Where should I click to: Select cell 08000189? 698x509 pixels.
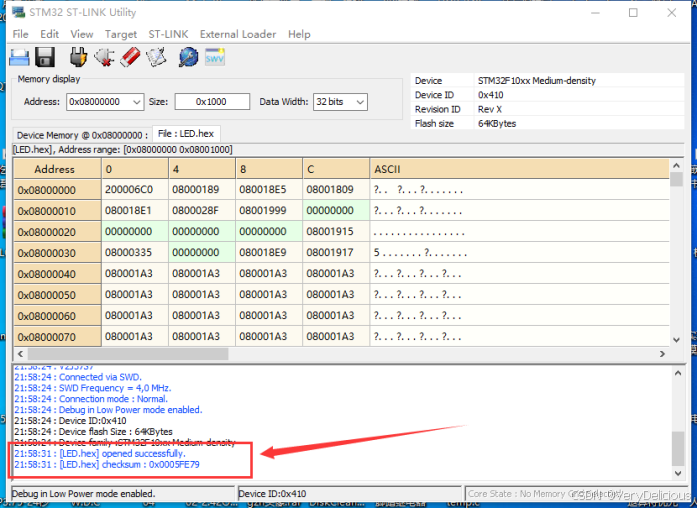click(202, 190)
